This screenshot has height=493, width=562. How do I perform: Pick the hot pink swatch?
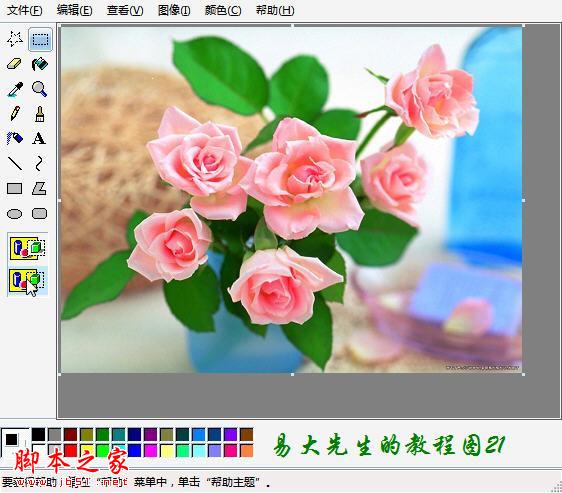click(x=230, y=450)
